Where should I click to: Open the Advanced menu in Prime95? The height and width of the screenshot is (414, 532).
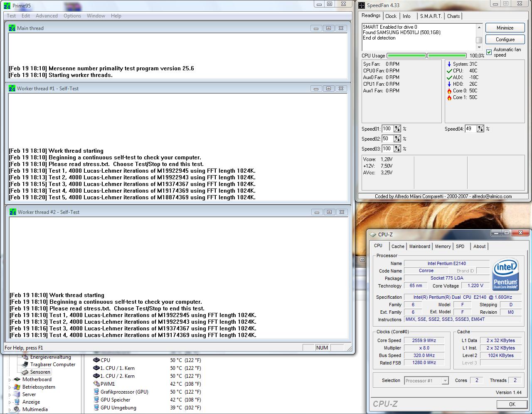click(47, 16)
